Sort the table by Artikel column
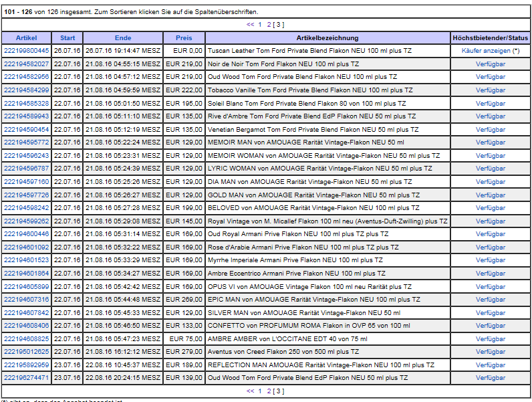Image resolution: width=532 pixels, height=402 pixels. tap(26, 38)
